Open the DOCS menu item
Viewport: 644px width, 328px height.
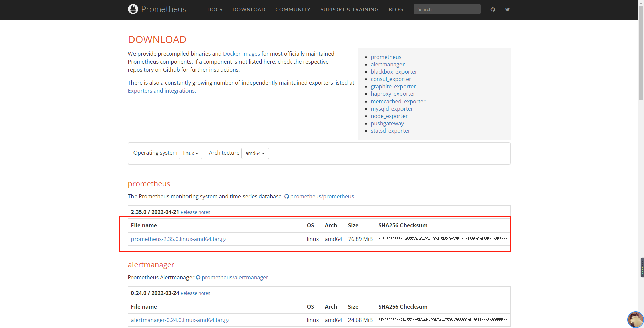pos(215,9)
